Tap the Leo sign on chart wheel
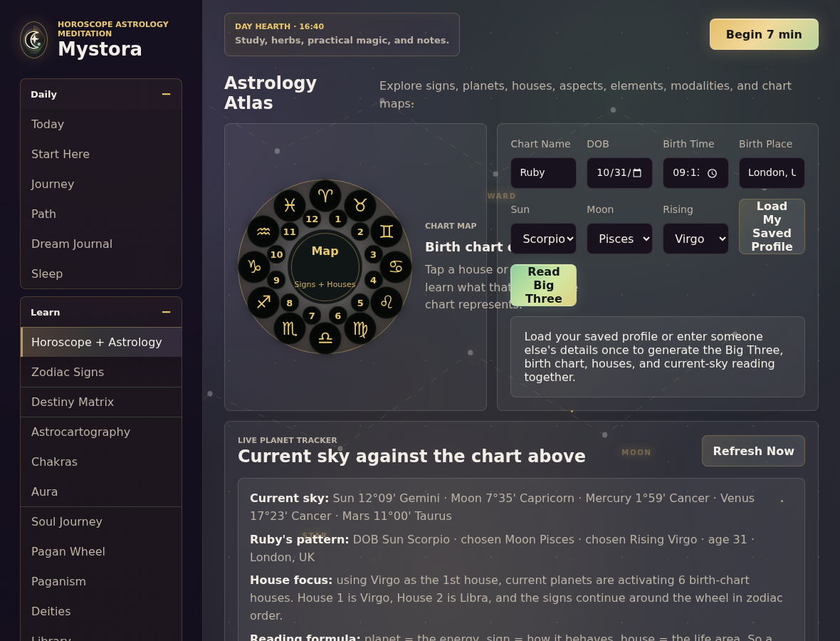The height and width of the screenshot is (641, 840). (x=387, y=302)
